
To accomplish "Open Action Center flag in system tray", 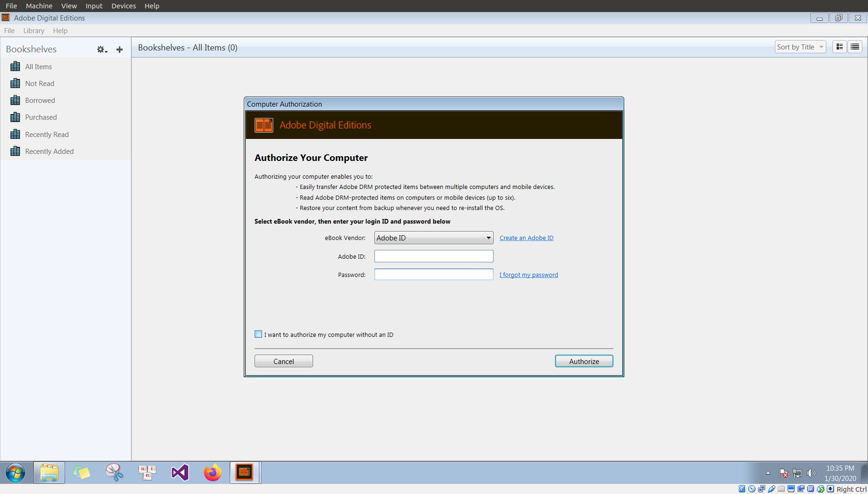I will pyautogui.click(x=783, y=473).
